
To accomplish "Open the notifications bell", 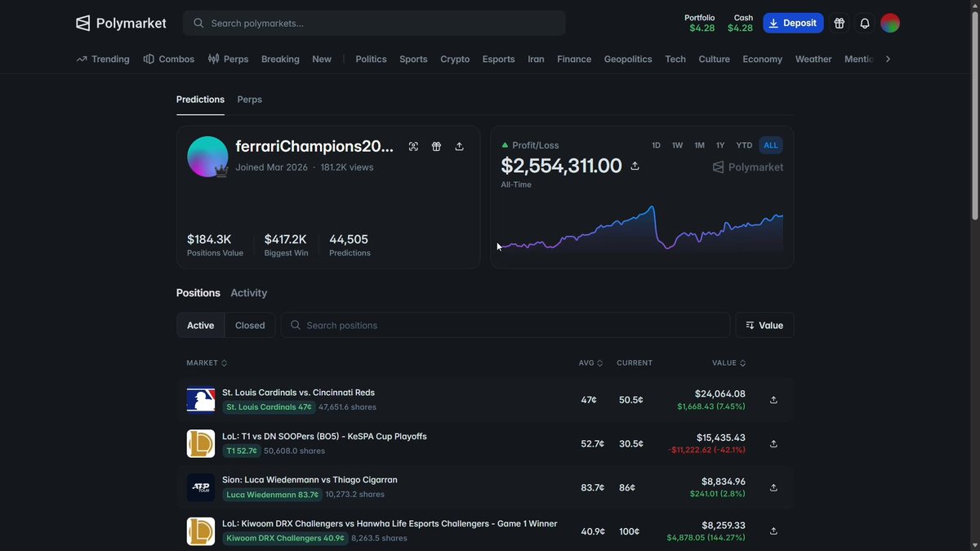I will pyautogui.click(x=865, y=23).
